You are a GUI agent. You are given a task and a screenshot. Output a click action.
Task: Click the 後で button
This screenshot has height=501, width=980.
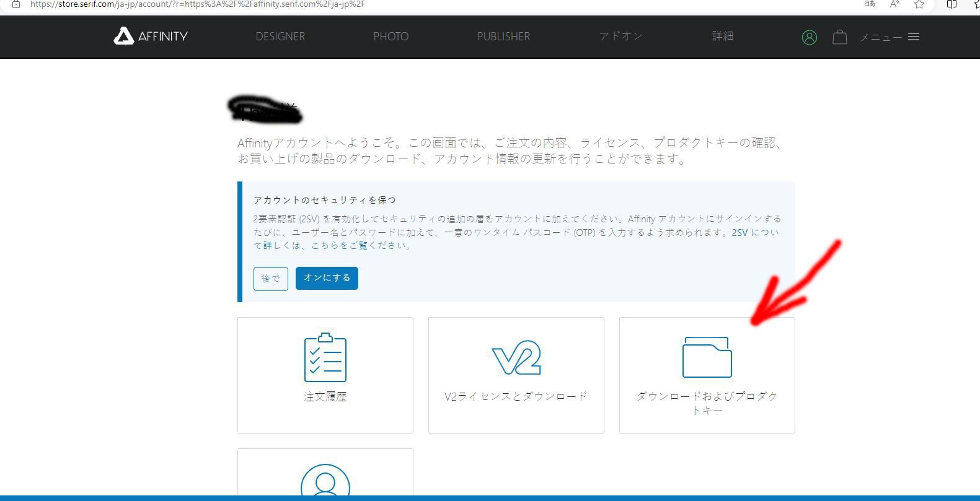pyautogui.click(x=271, y=279)
